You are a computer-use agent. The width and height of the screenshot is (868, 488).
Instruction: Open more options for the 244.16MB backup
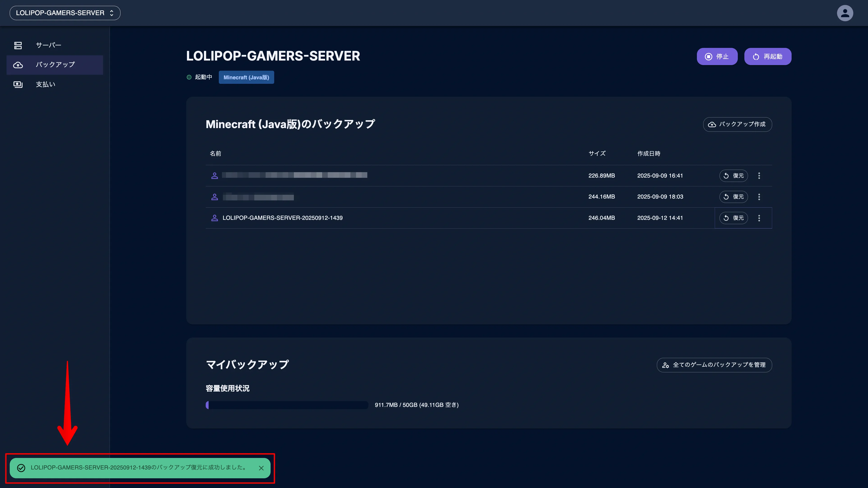(x=759, y=197)
